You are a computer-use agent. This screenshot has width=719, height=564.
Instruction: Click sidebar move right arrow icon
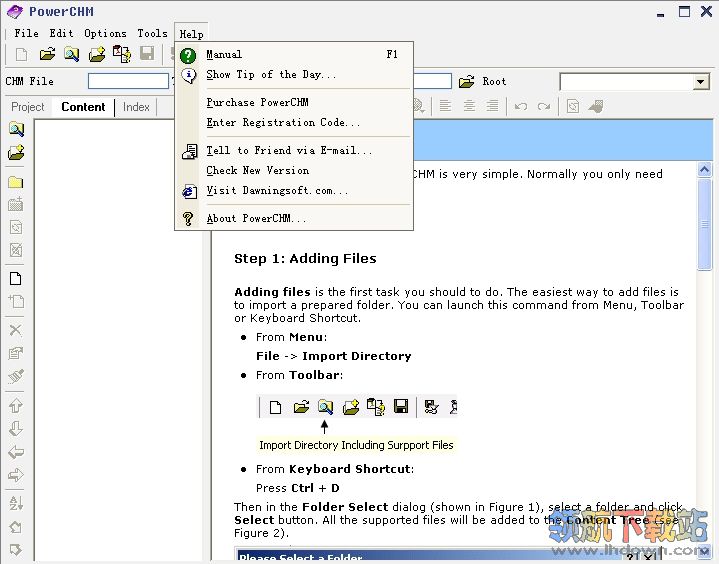point(16,475)
